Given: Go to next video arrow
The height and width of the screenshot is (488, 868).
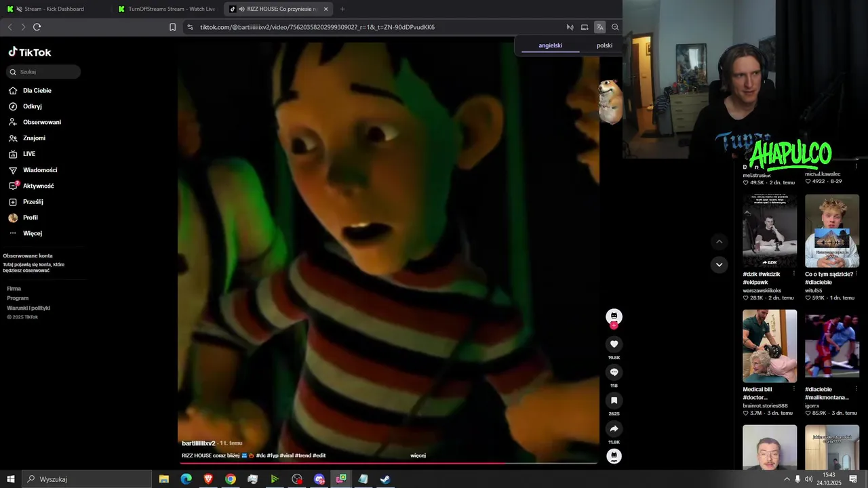Looking at the screenshot, I should (x=719, y=264).
